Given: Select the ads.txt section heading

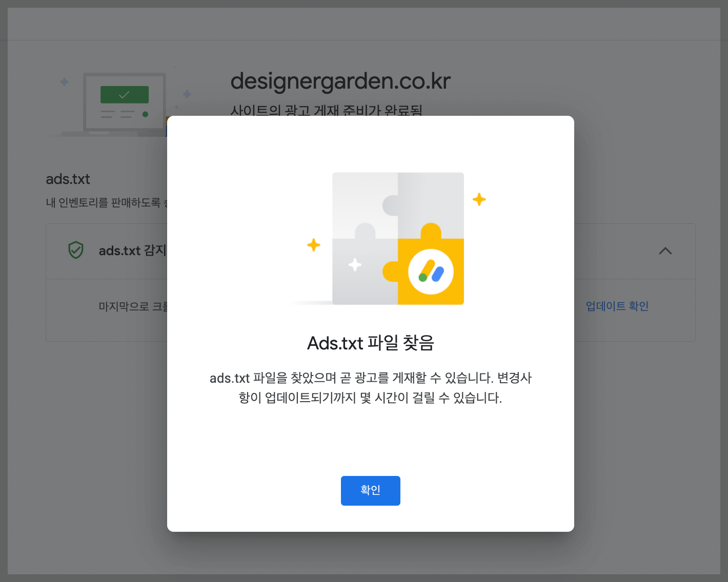Looking at the screenshot, I should pos(68,179).
